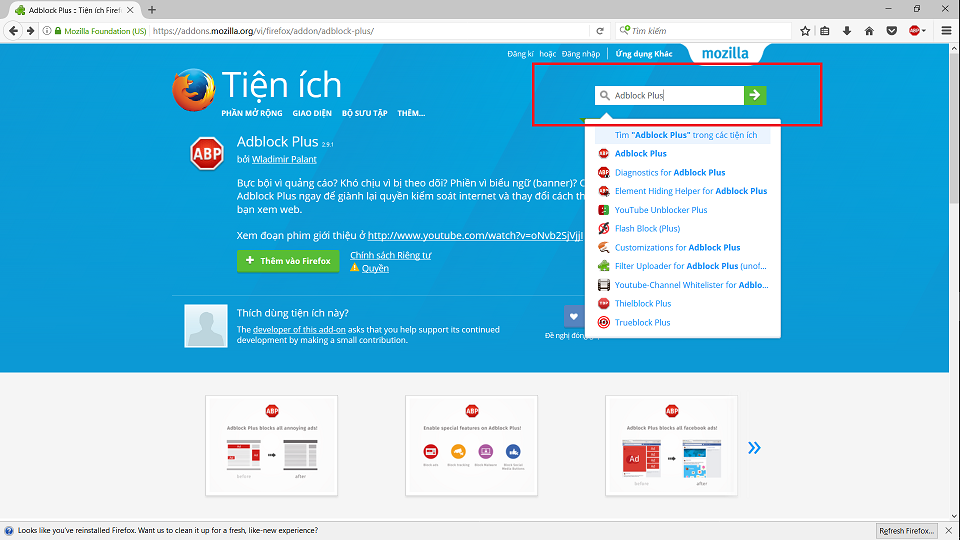Open GIAO DIỆN menu

coord(312,113)
